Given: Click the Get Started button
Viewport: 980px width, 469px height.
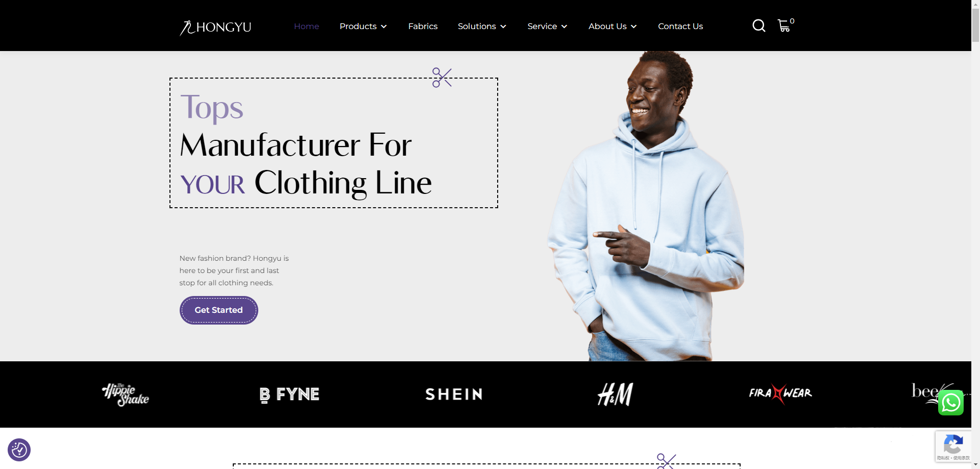Looking at the screenshot, I should coord(218,310).
